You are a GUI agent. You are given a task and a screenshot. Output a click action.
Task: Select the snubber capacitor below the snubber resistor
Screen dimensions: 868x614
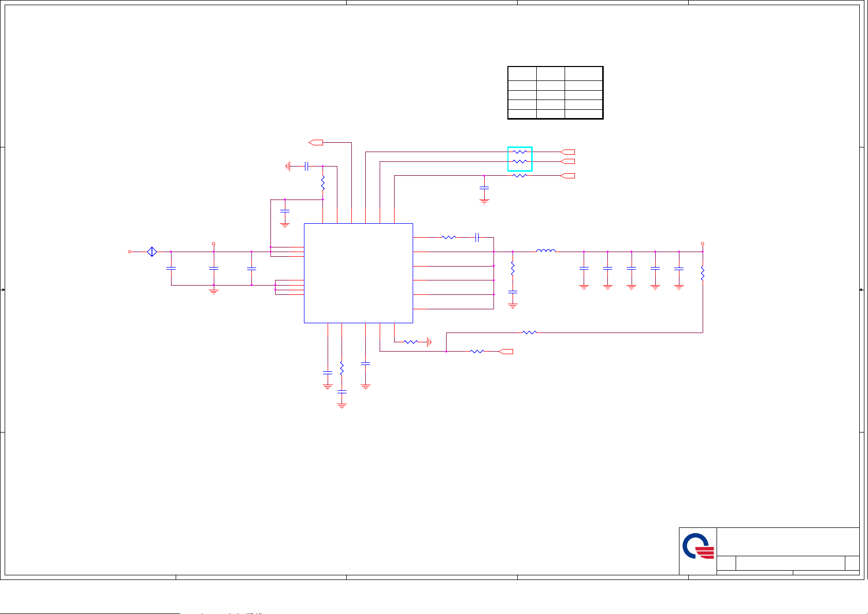(513, 292)
